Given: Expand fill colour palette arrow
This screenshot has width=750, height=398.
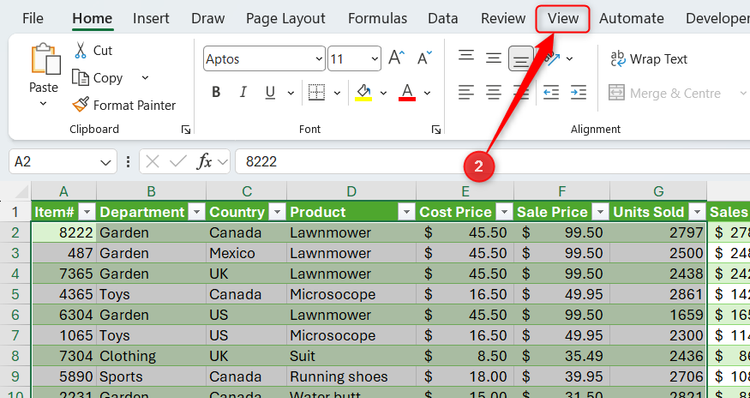Looking at the screenshot, I should (x=383, y=93).
